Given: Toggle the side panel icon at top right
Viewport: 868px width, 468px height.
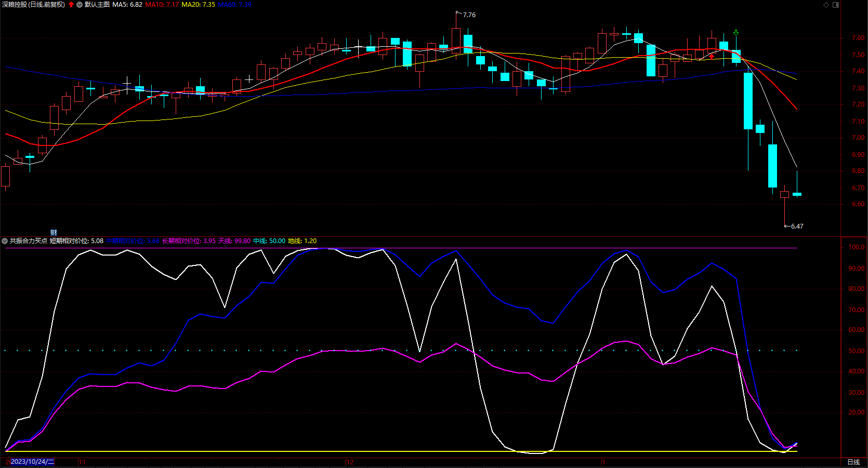Looking at the screenshot, I should tap(836, 5).
